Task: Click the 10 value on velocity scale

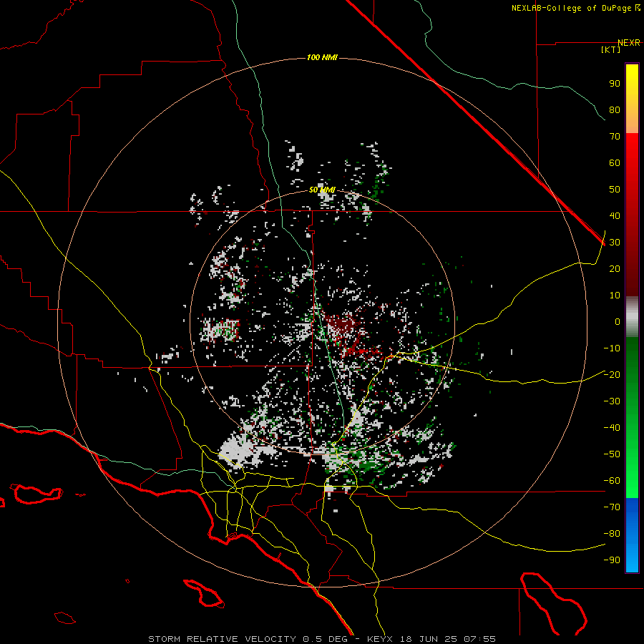Action: 615,296
